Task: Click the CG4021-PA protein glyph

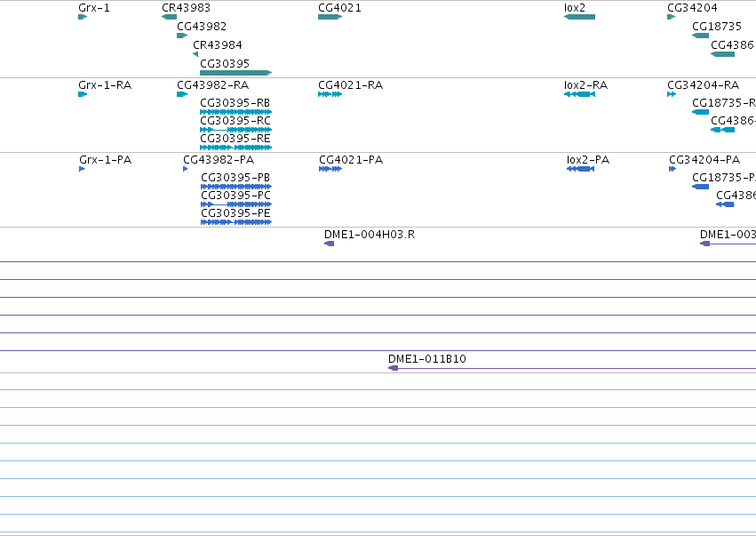Action: tap(330, 169)
